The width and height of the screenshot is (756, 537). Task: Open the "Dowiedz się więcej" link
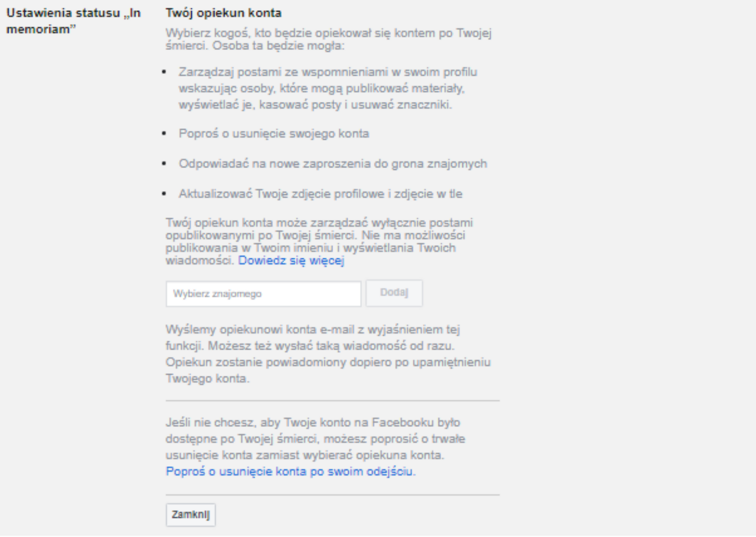point(291,261)
